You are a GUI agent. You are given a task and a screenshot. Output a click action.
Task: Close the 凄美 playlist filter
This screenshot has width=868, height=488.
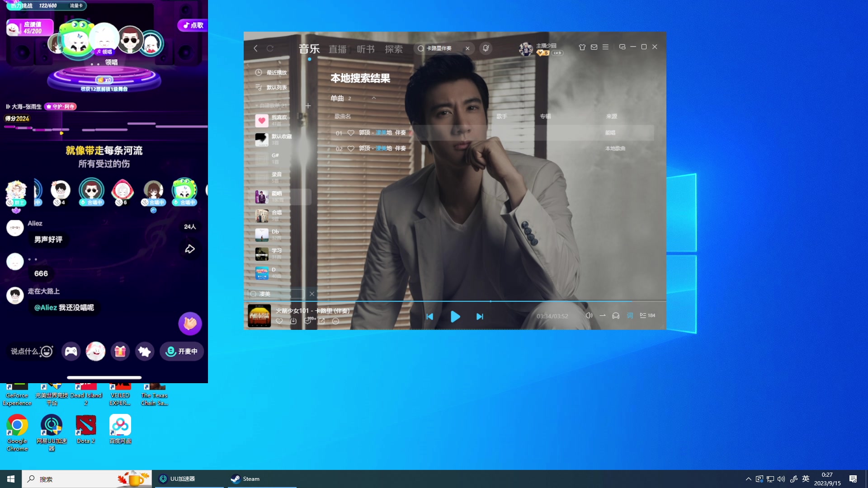tap(312, 294)
